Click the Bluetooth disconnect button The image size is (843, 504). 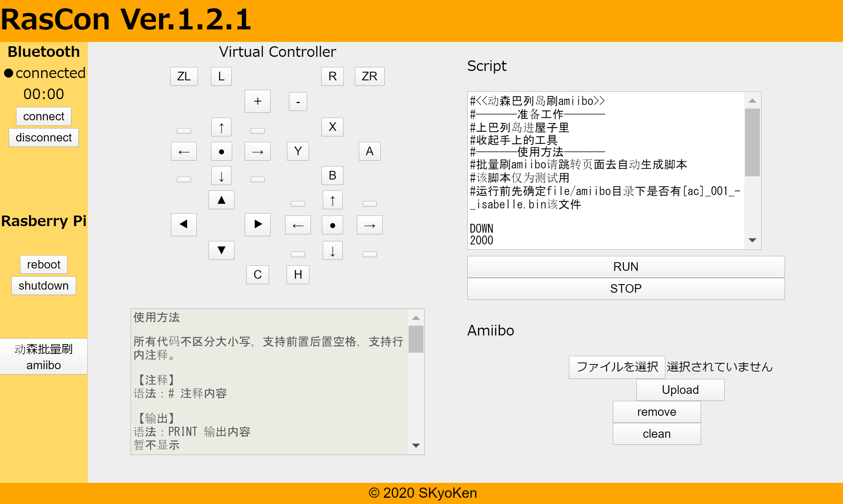tap(44, 138)
